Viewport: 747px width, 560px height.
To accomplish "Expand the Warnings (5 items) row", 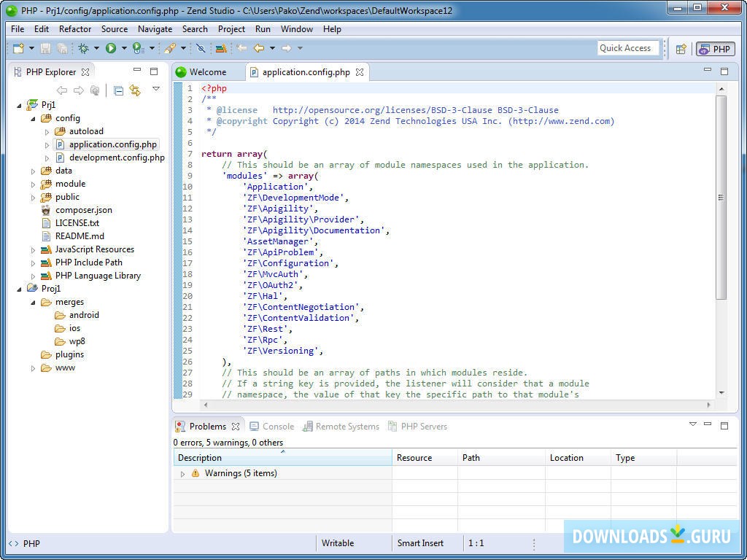I will click(182, 474).
